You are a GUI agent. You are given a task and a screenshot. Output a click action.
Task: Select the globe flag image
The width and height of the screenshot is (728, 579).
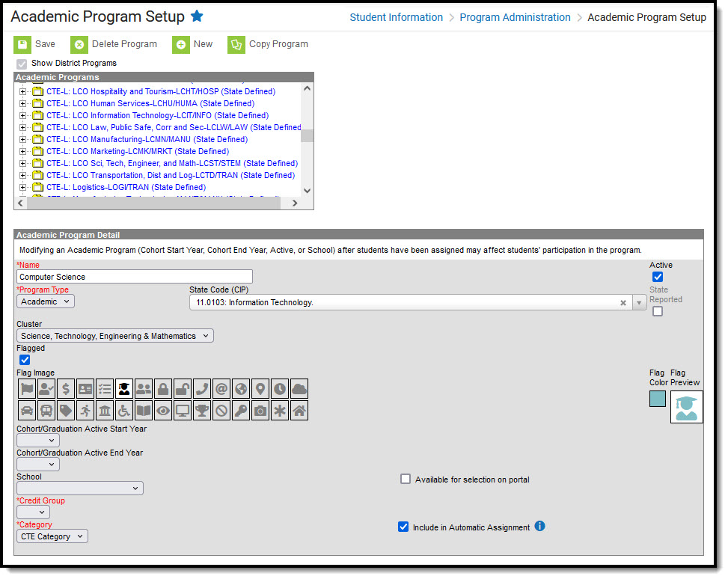coord(242,389)
